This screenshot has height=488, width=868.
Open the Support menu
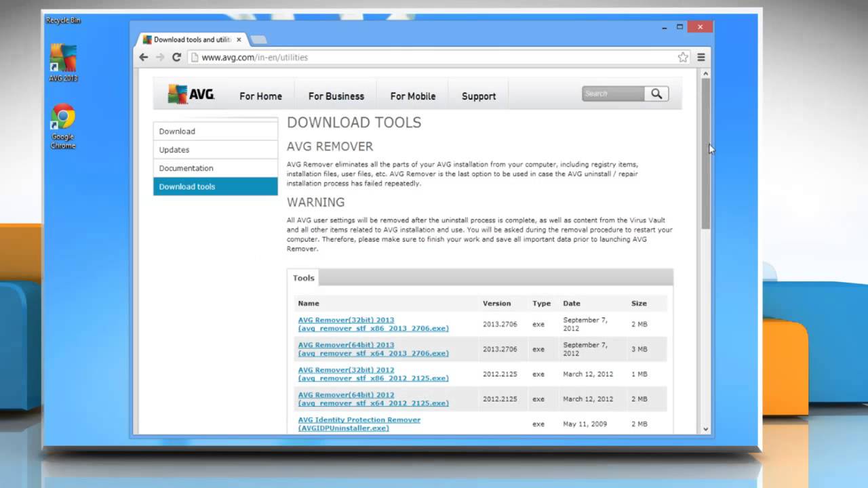(479, 96)
